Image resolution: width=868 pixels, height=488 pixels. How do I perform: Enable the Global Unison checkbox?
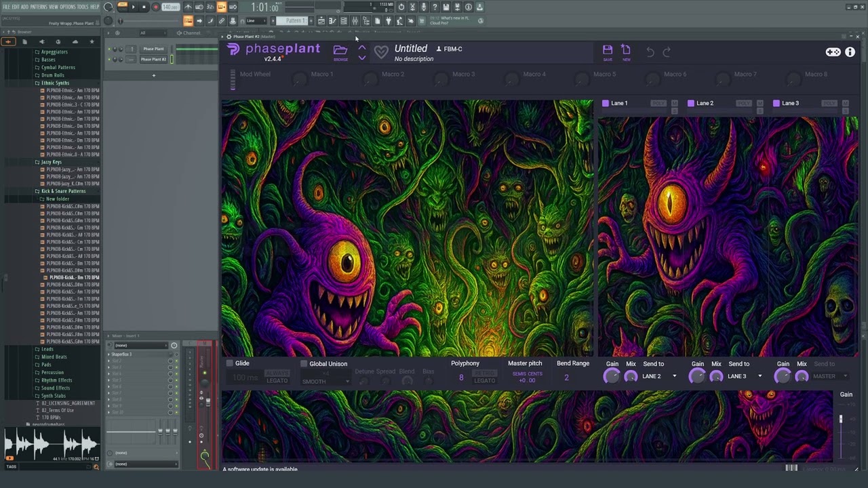click(304, 363)
